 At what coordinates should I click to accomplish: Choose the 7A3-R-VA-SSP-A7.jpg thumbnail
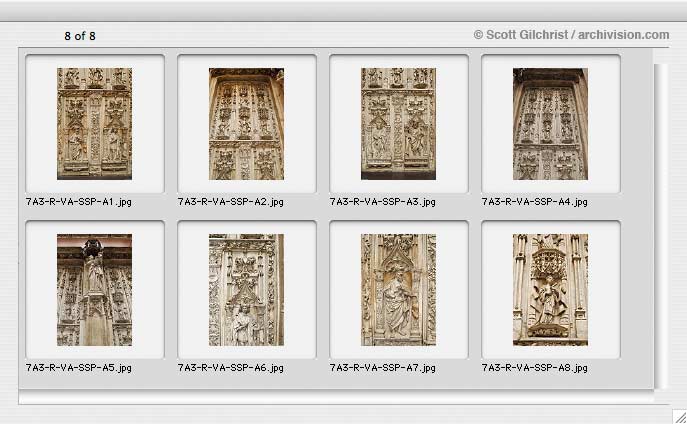point(398,290)
